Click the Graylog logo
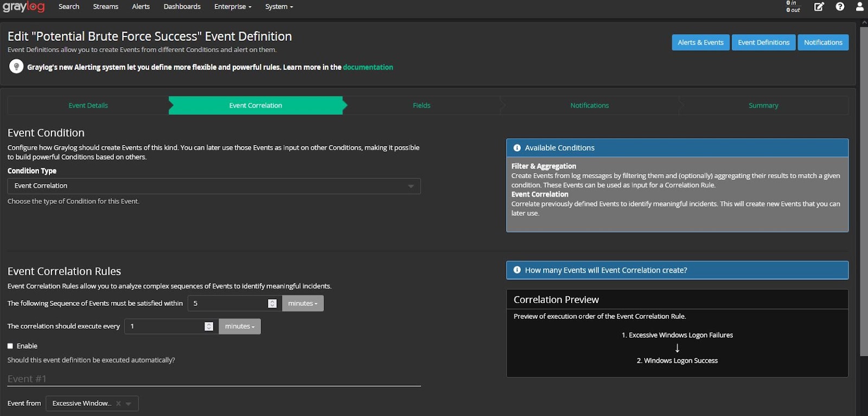 tap(23, 7)
